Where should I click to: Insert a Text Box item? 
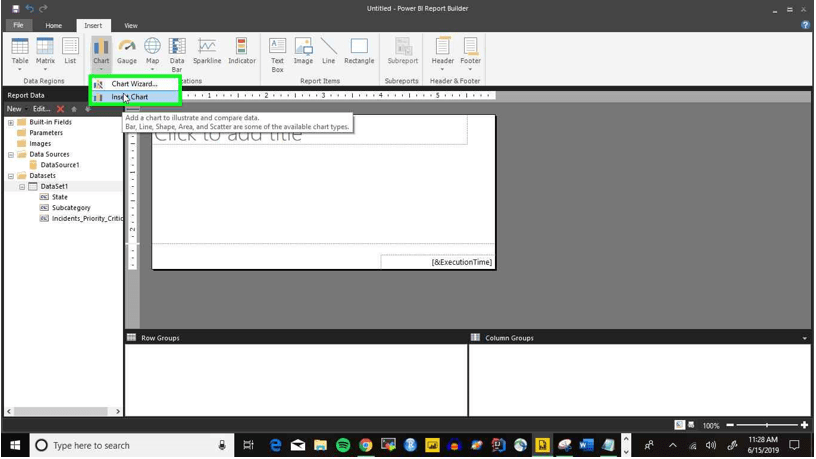coord(277,55)
